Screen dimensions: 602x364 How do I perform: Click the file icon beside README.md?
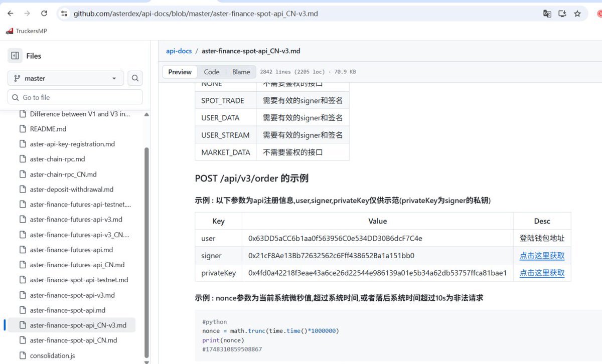(x=22, y=129)
